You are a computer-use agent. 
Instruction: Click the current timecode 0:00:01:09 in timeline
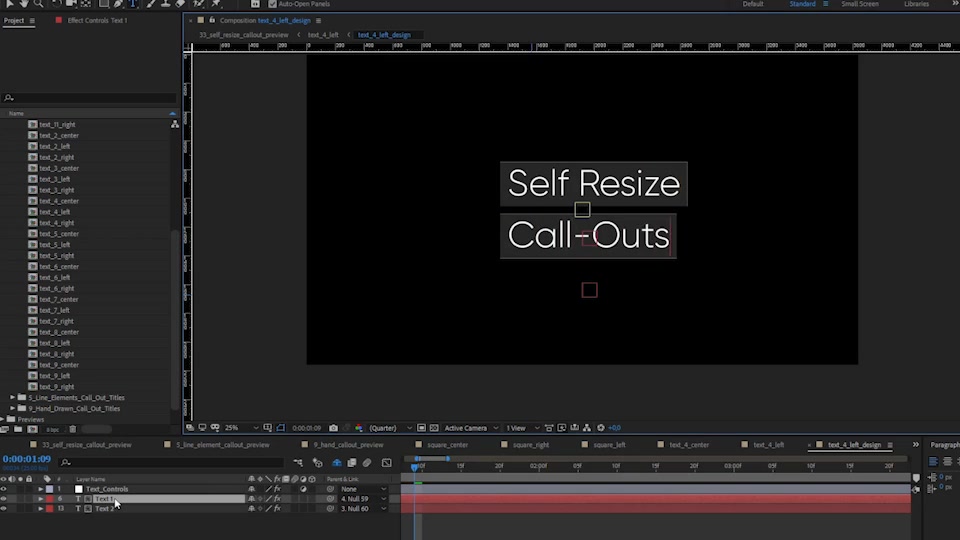(27, 459)
